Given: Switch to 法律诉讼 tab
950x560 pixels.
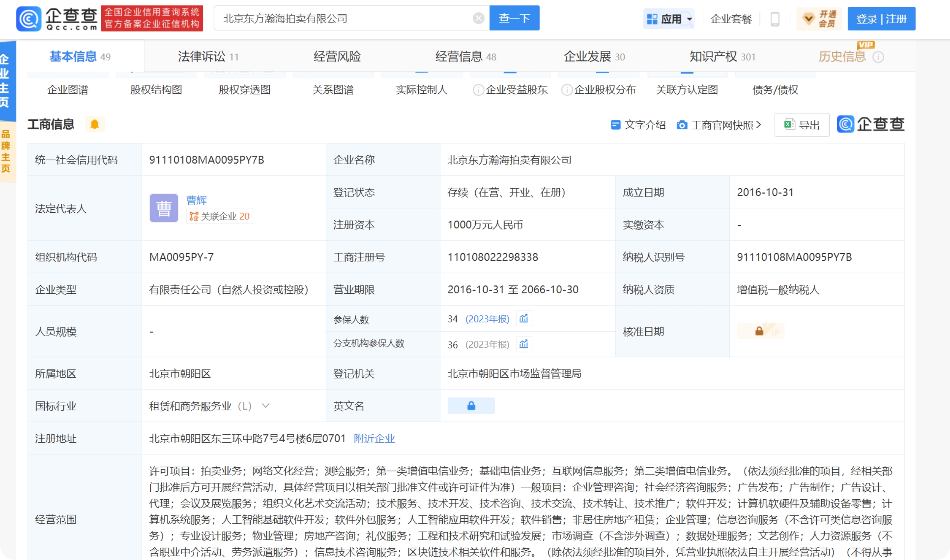Looking at the screenshot, I should coord(208,57).
